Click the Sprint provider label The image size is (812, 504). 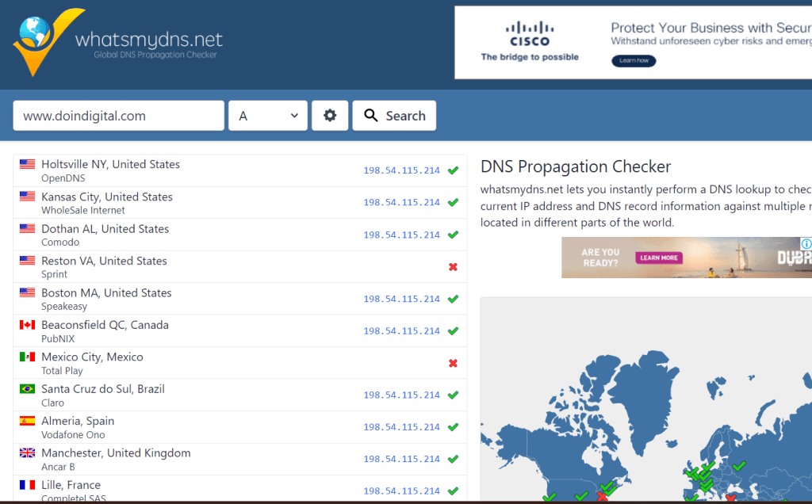(55, 274)
